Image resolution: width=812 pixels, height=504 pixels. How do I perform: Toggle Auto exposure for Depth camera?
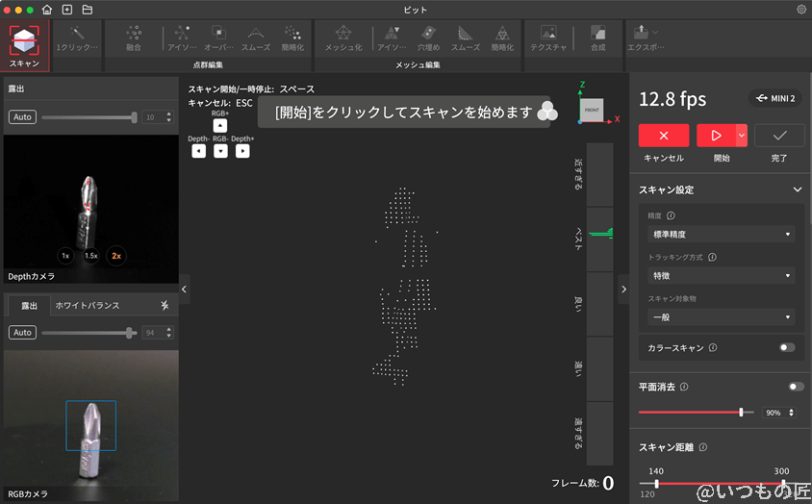pyautogui.click(x=22, y=117)
